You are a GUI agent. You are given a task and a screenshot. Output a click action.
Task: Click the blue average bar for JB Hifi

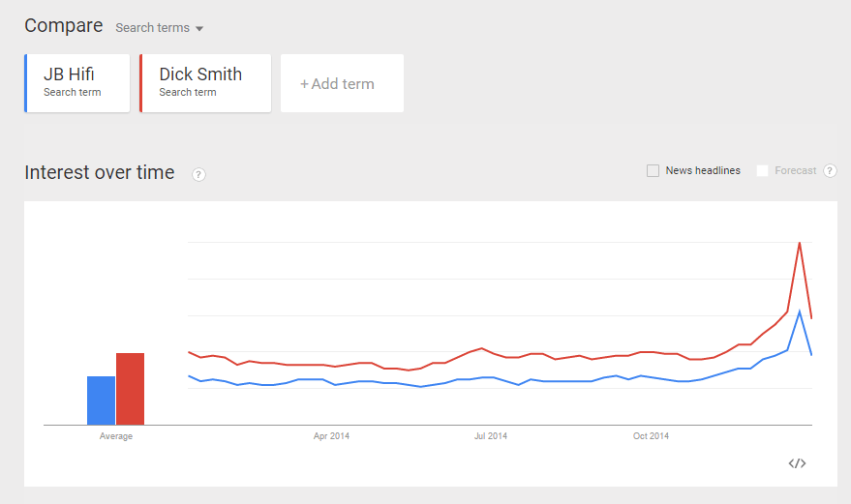[101, 400]
